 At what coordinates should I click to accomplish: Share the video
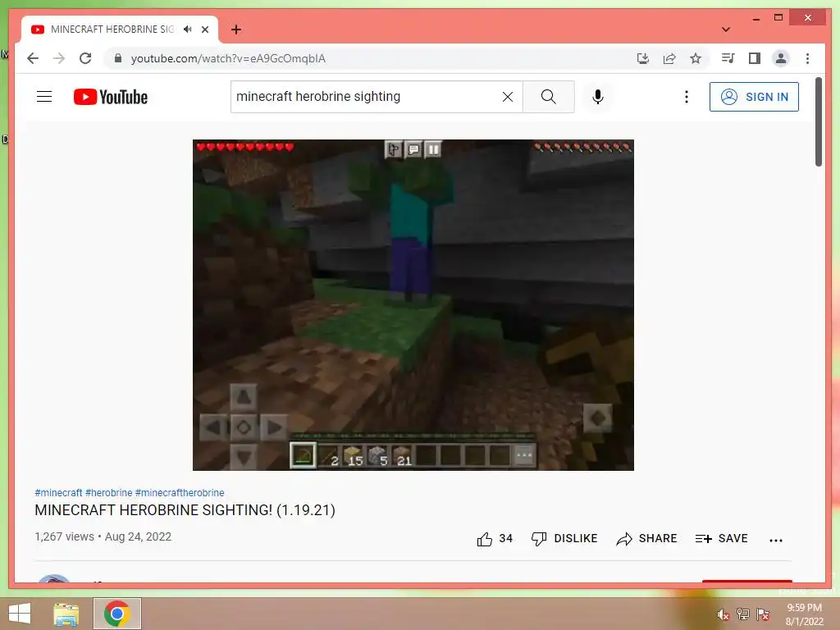click(646, 538)
